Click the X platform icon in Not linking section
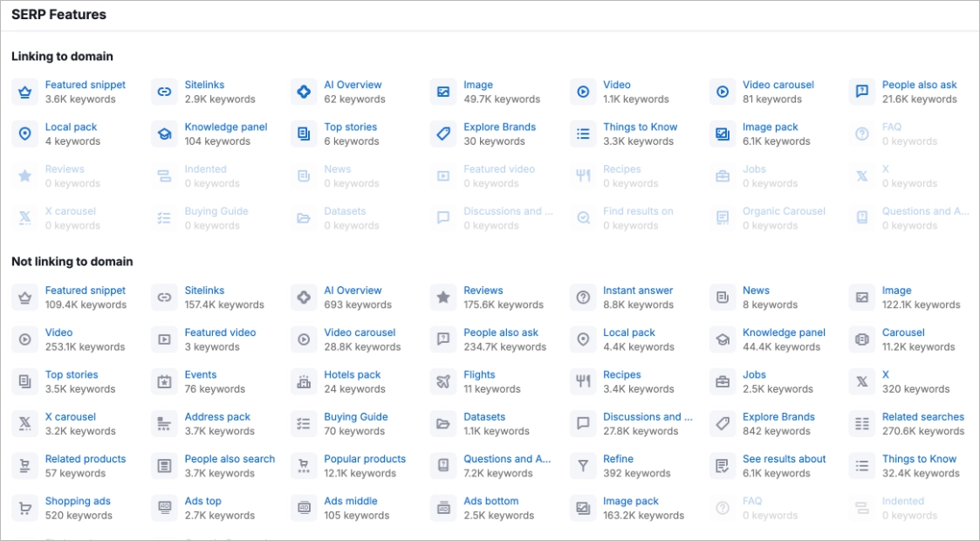The width and height of the screenshot is (980, 541). click(x=861, y=380)
